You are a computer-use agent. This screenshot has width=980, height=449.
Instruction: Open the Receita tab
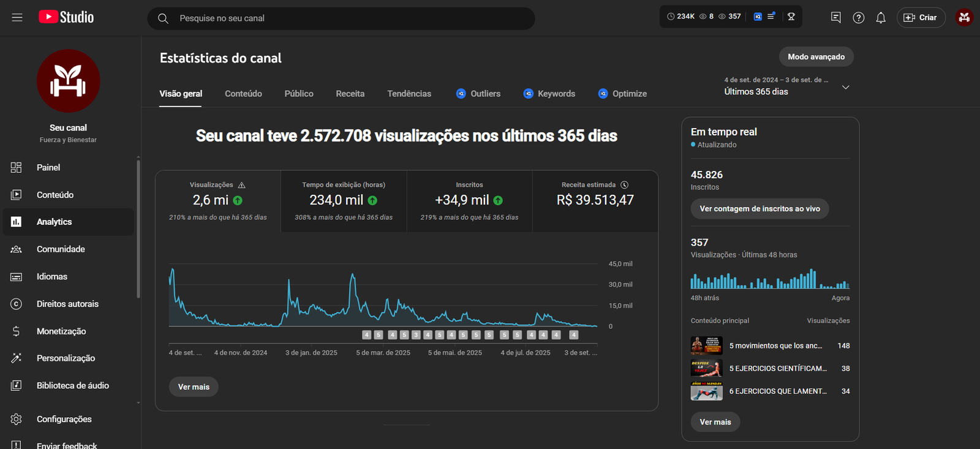pos(350,94)
